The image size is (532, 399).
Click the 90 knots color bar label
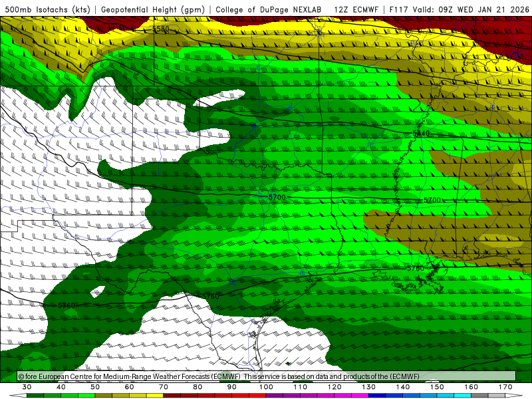click(x=231, y=387)
